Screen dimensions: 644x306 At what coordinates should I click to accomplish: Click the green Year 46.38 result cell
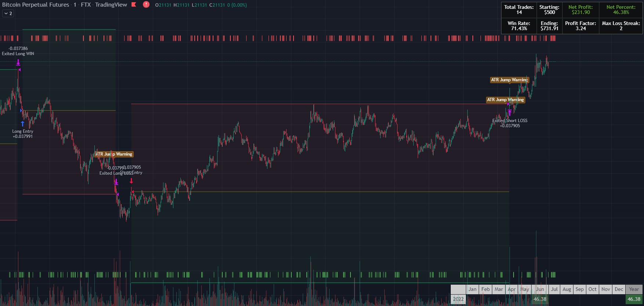(634, 299)
